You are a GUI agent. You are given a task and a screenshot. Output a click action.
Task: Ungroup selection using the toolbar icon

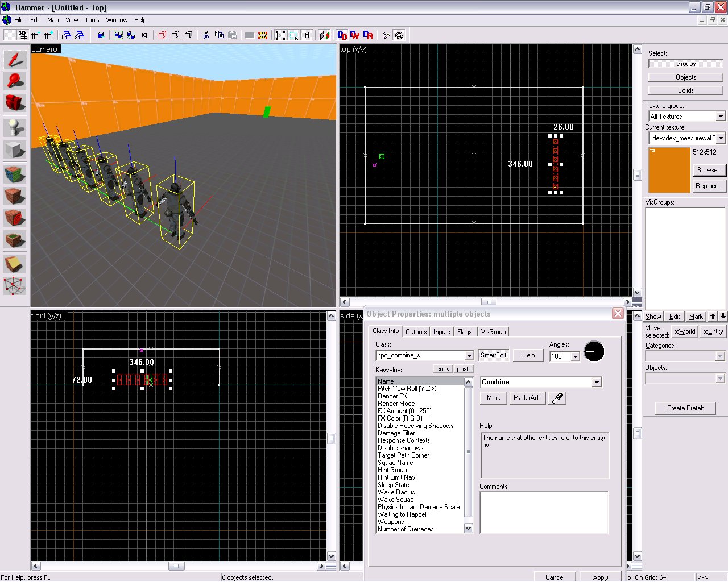coord(131,35)
